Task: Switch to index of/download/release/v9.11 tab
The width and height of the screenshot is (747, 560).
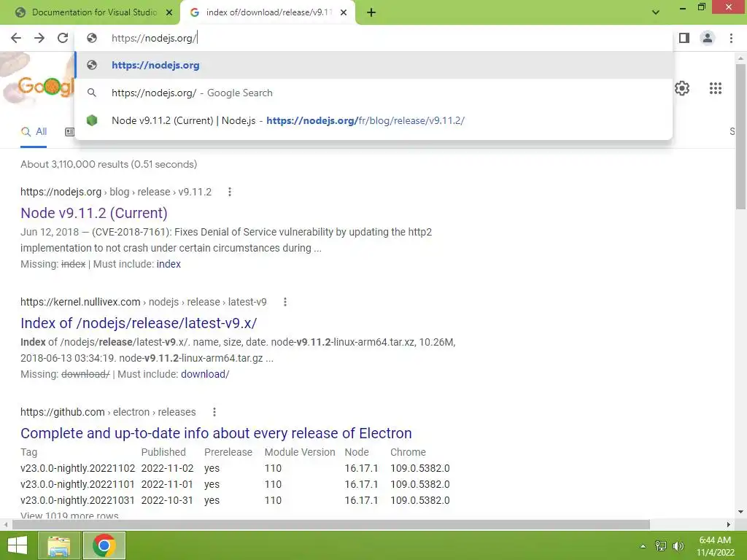Action: pos(267,12)
